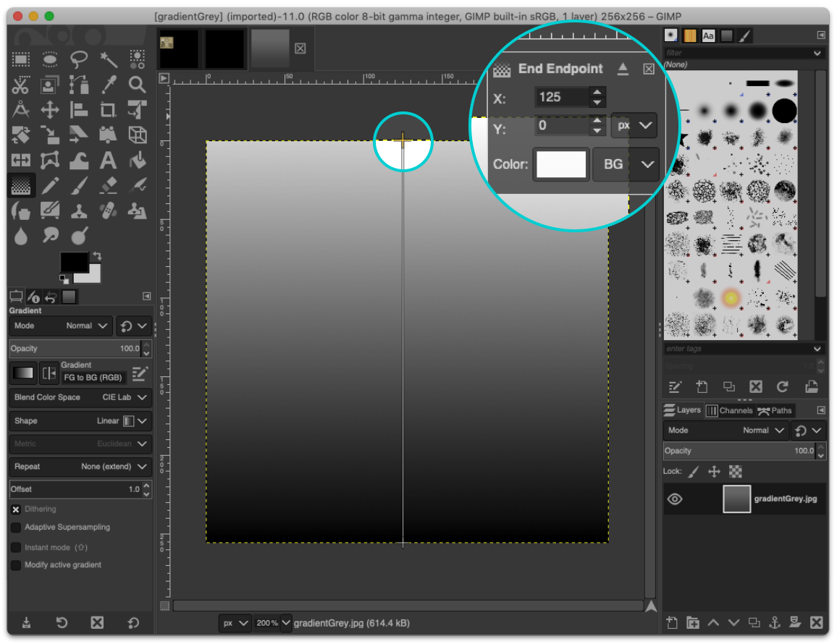The width and height of the screenshot is (837, 644).
Task: Select the Bucket Fill tool
Action: [x=137, y=160]
